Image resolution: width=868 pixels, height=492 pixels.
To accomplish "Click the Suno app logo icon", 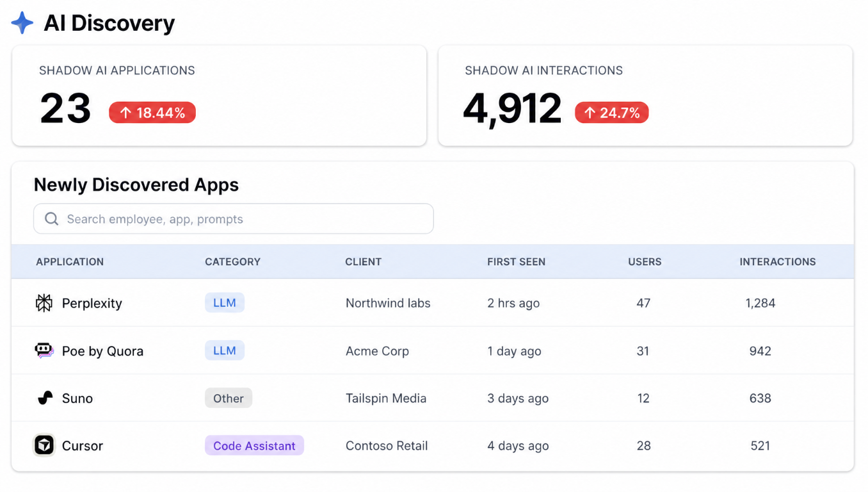I will [45, 398].
